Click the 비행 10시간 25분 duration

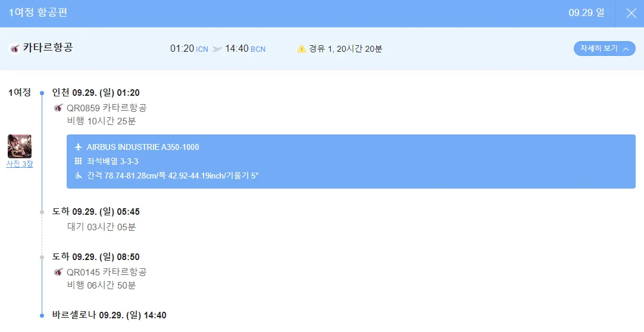101,121
